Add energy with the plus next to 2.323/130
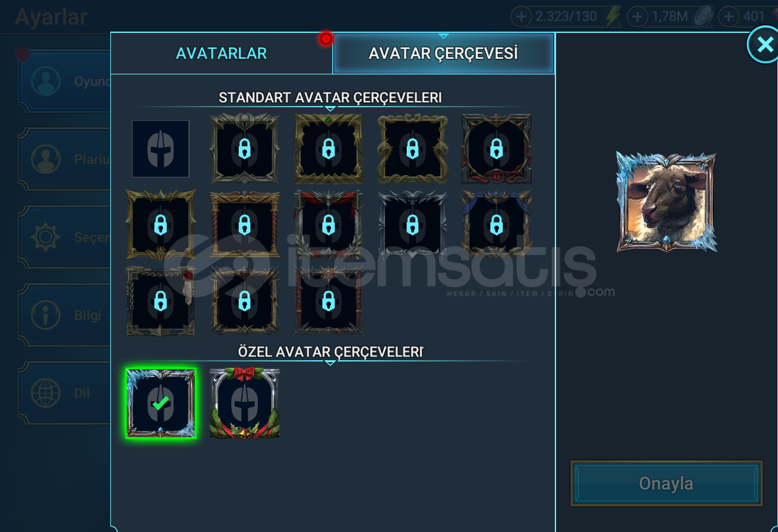The width and height of the screenshot is (778, 532). pos(521,17)
